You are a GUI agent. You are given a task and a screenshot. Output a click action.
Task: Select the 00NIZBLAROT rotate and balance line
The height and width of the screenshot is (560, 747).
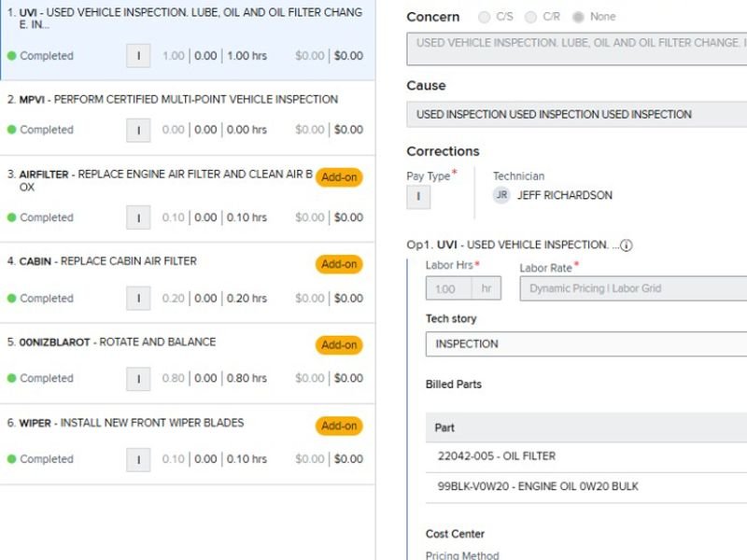tap(159, 343)
